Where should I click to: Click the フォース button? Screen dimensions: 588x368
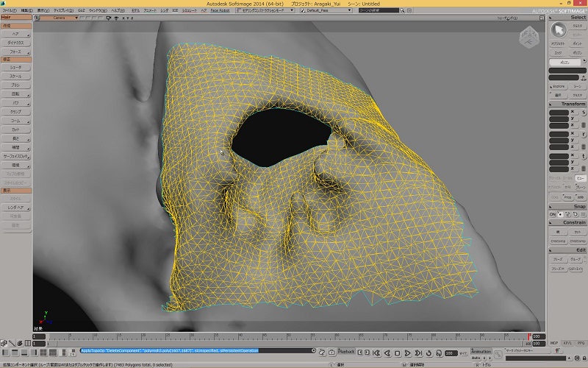(x=15, y=52)
